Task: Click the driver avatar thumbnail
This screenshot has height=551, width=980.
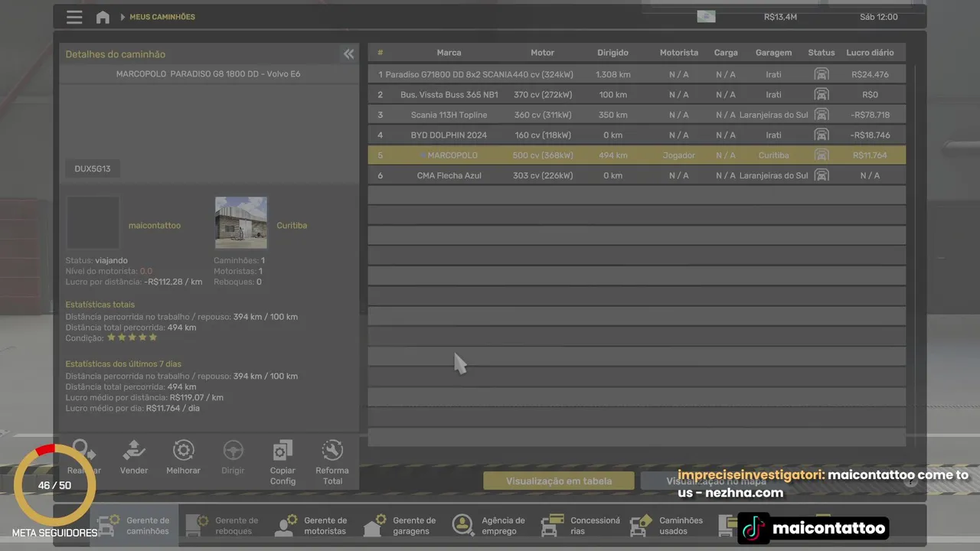Action: tap(93, 223)
